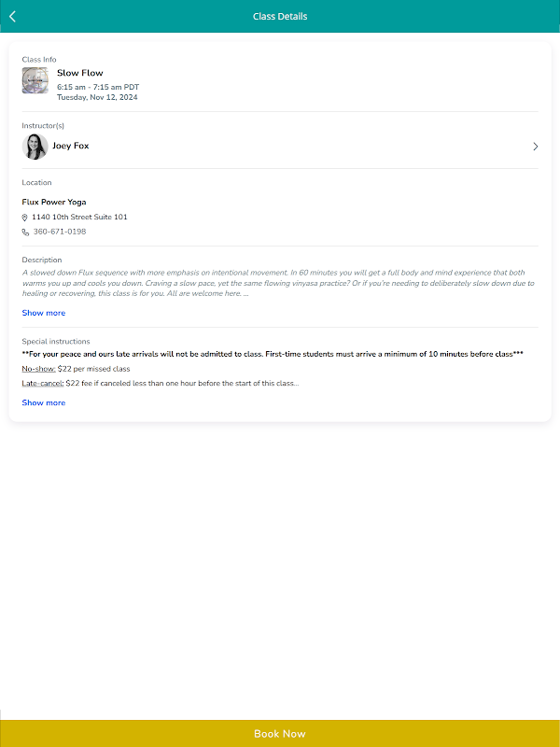
Task: Click the No-show policy label
Action: (x=38, y=369)
